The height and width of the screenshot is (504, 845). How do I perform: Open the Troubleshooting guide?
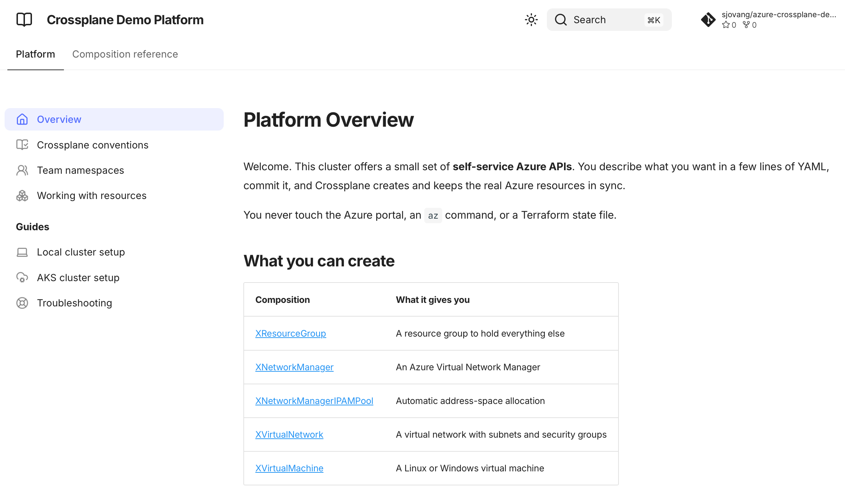click(114, 303)
